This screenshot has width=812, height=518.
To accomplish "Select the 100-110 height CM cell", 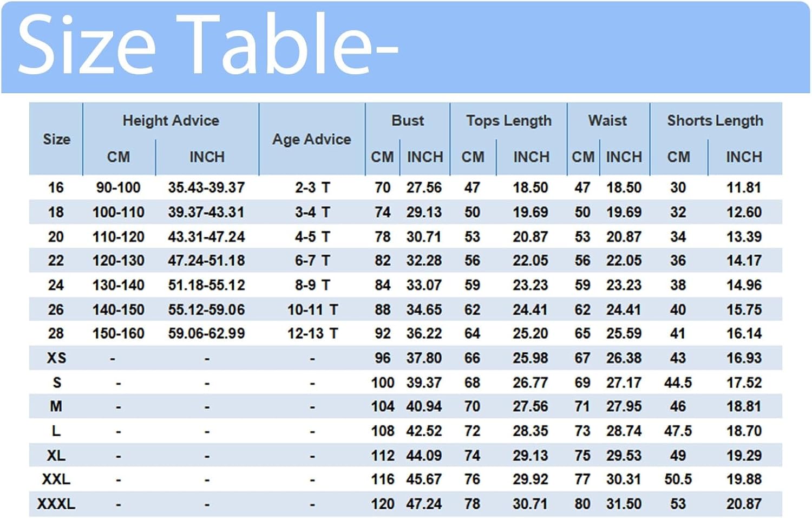I will (119, 212).
